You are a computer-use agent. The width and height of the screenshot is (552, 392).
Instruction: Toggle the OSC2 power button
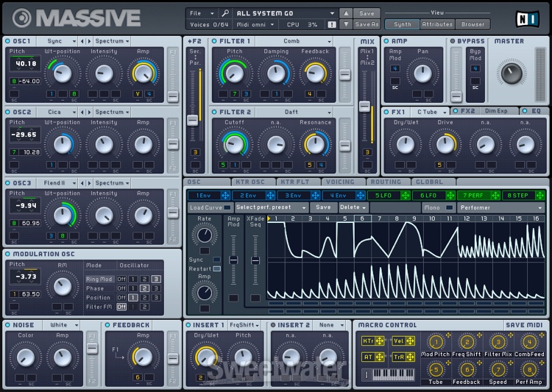pos(8,113)
